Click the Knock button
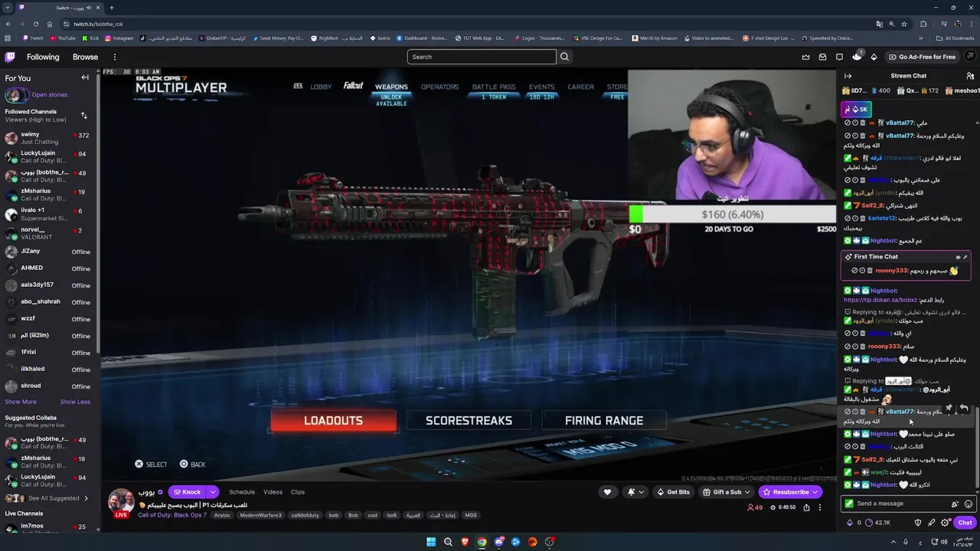 pyautogui.click(x=187, y=492)
